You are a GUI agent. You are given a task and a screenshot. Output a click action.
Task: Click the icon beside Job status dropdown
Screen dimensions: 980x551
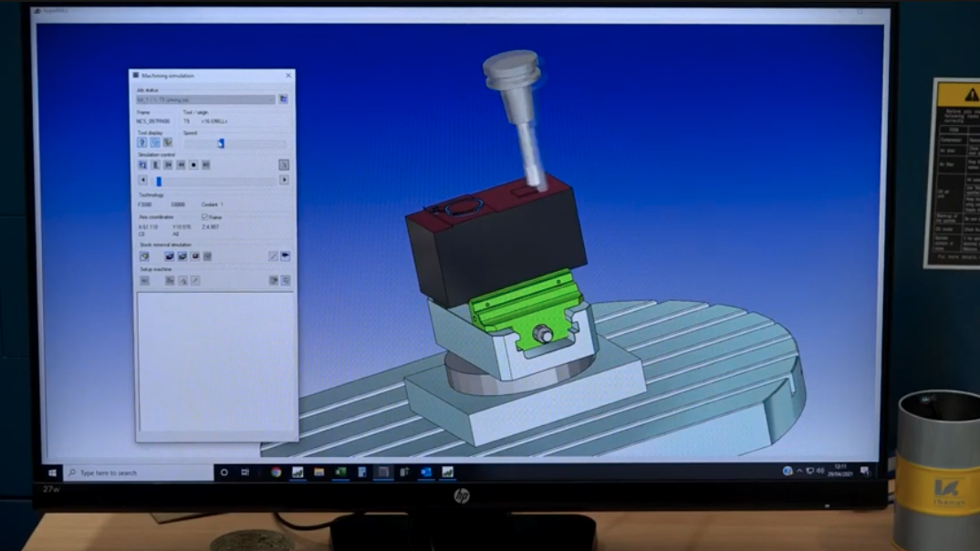tap(284, 99)
